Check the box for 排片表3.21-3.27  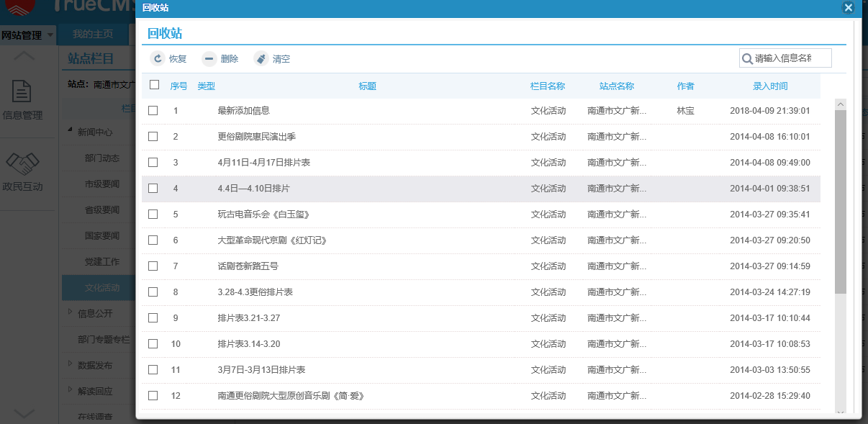(153, 318)
